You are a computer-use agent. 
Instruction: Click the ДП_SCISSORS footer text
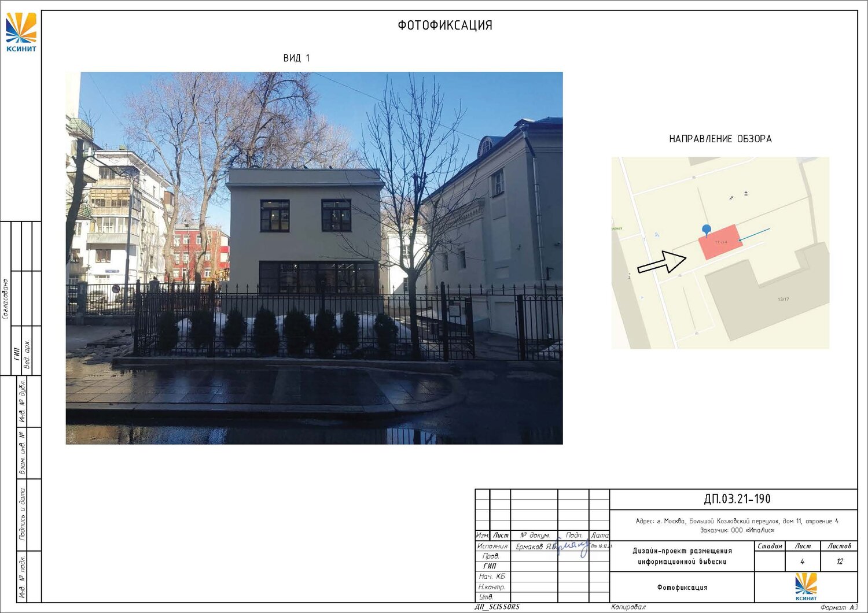click(497, 607)
